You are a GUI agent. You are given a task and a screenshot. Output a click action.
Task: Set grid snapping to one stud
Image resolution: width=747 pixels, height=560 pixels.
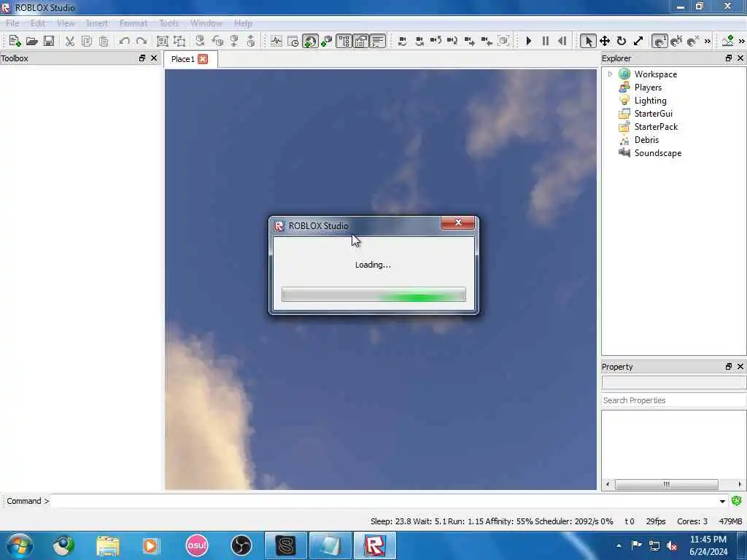659,41
